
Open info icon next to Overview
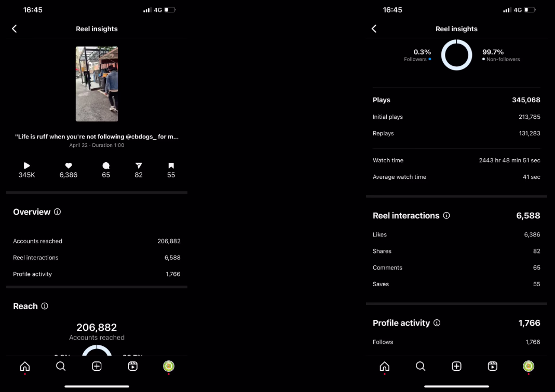(x=57, y=212)
